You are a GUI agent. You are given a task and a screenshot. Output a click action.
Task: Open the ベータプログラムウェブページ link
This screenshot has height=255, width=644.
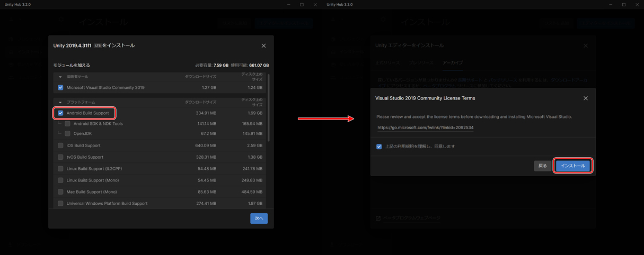click(412, 218)
